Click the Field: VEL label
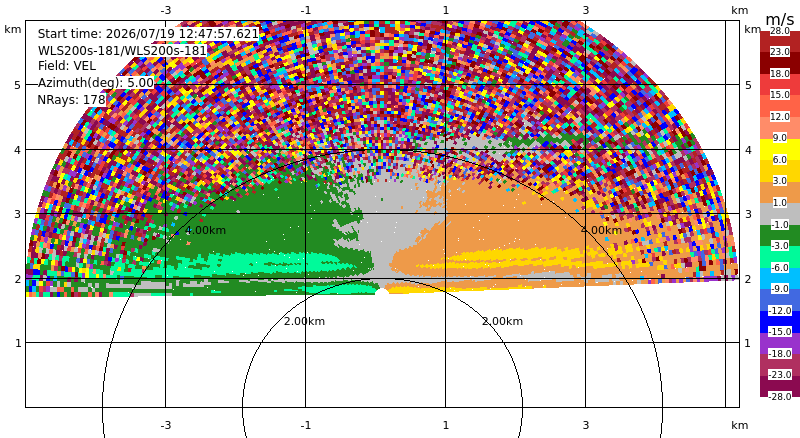The width and height of the screenshot is (800, 438). (x=67, y=66)
